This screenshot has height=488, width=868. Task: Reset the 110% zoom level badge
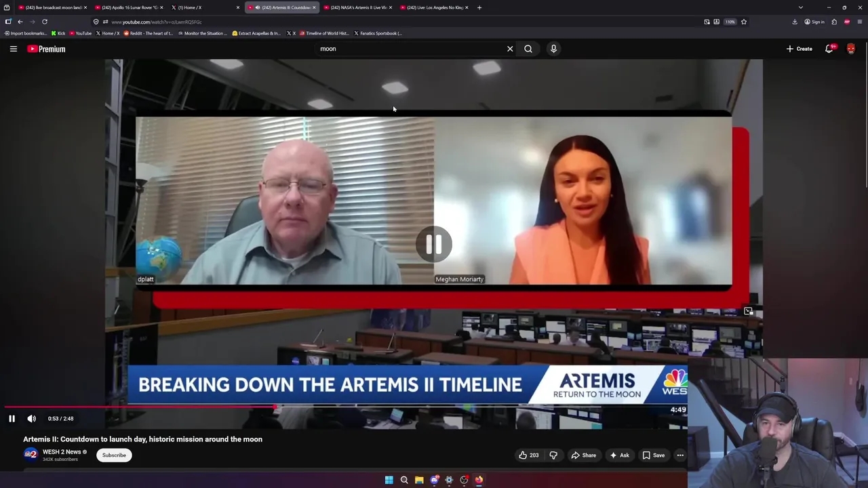(x=730, y=22)
